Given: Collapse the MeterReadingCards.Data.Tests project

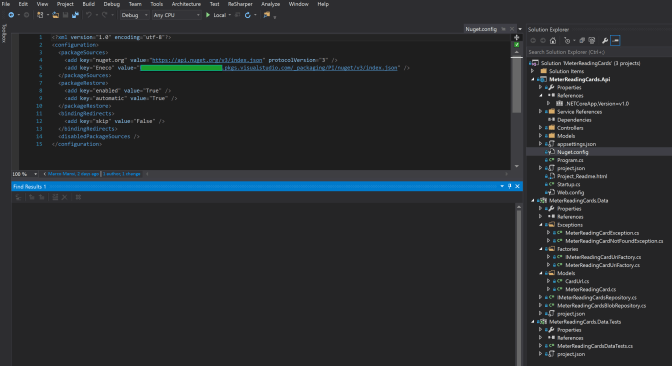Looking at the screenshot, I should (x=533, y=322).
